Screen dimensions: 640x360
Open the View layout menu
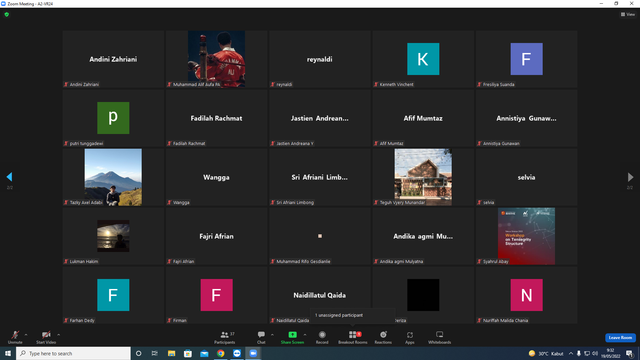coord(628,14)
